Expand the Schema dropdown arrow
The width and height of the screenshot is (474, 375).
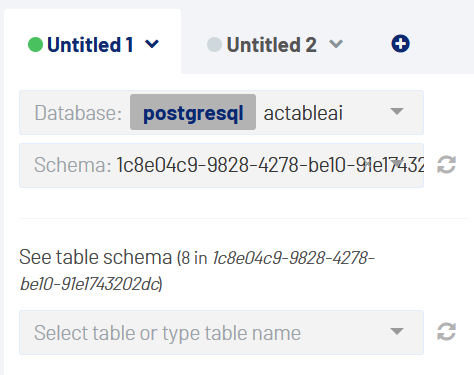point(397,163)
